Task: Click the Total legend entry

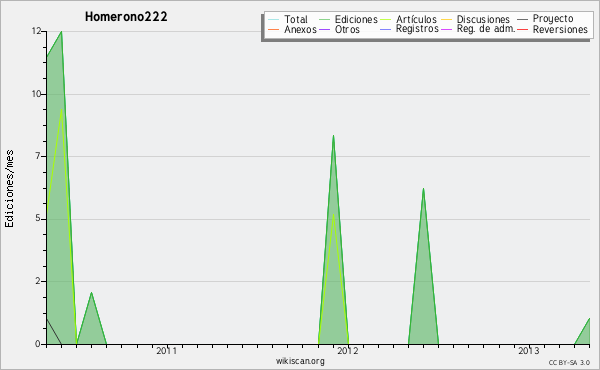Action: (x=288, y=19)
